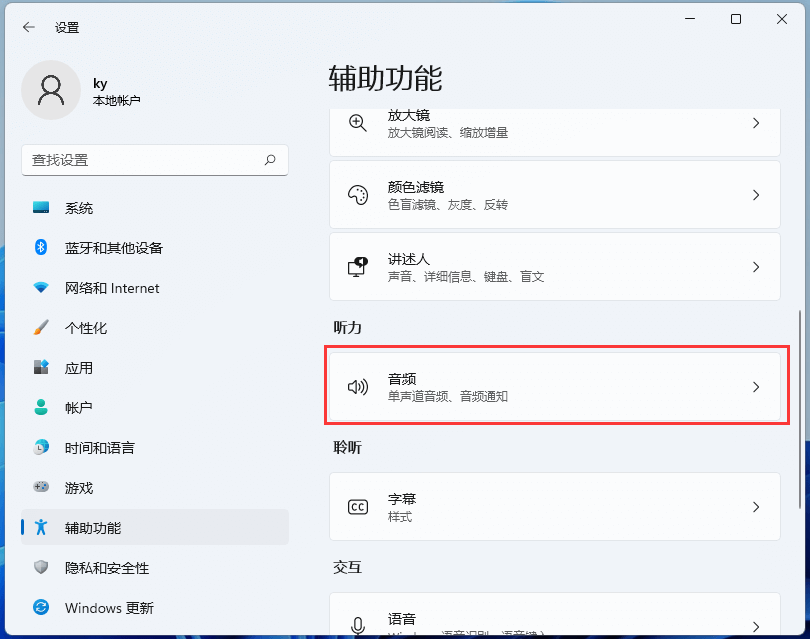Click the 语音 microphone icon
Image resolution: width=810 pixels, height=639 pixels.
click(x=357, y=625)
